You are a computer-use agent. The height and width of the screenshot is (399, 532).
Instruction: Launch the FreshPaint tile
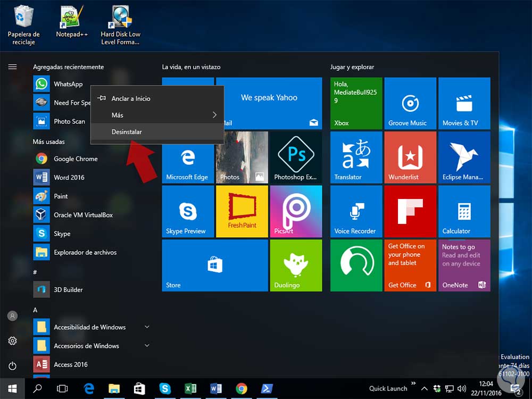point(242,211)
